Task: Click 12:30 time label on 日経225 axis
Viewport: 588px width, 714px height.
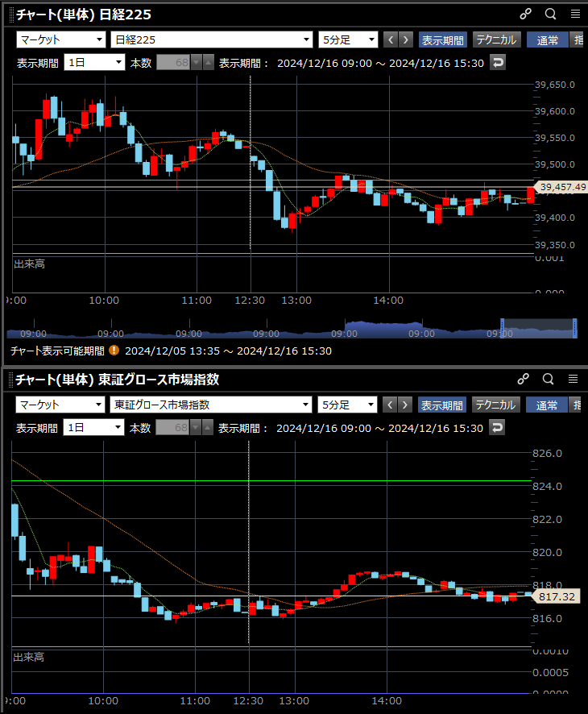Action: click(x=250, y=300)
